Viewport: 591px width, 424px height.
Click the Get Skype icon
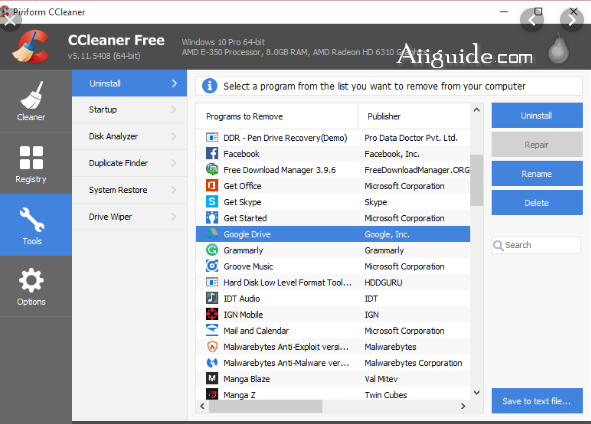click(x=212, y=202)
